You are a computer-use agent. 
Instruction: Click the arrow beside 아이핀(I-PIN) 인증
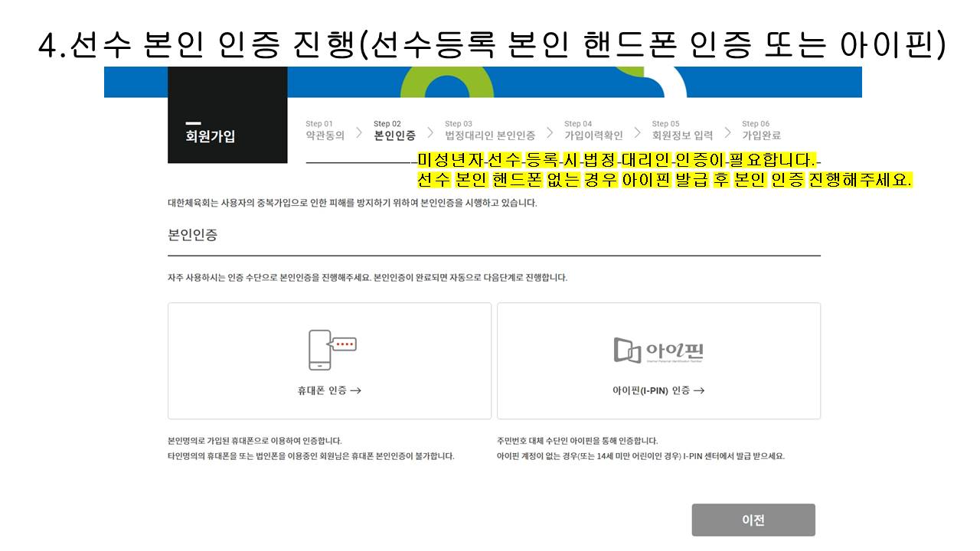click(x=698, y=390)
